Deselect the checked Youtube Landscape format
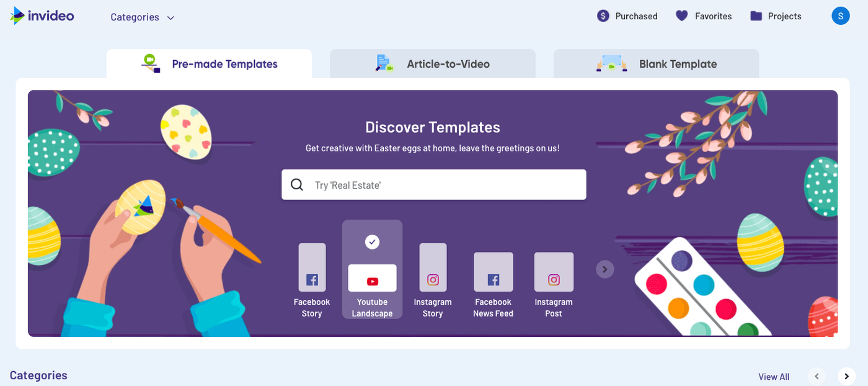This screenshot has width=868, height=386. tap(372, 270)
